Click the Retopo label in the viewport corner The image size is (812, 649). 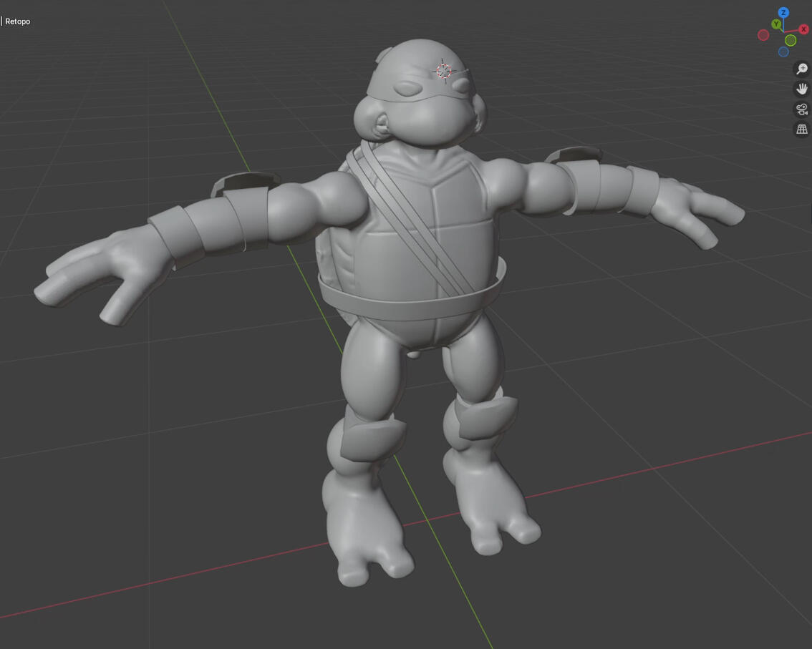coord(18,21)
